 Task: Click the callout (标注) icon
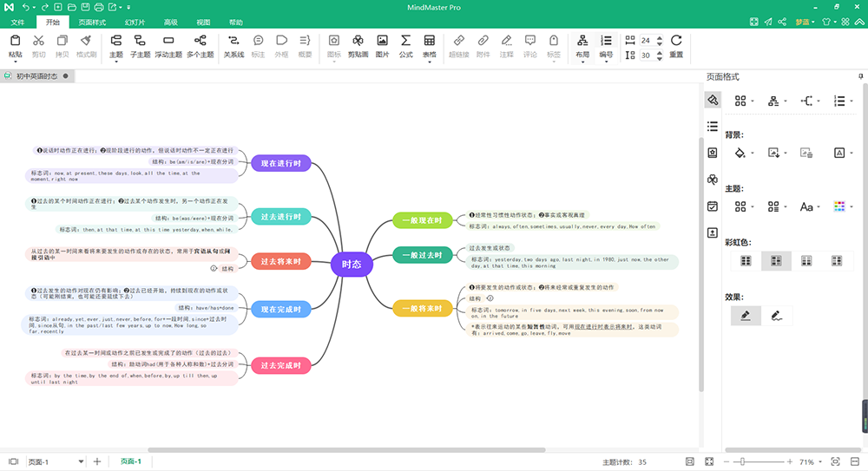pos(258,41)
